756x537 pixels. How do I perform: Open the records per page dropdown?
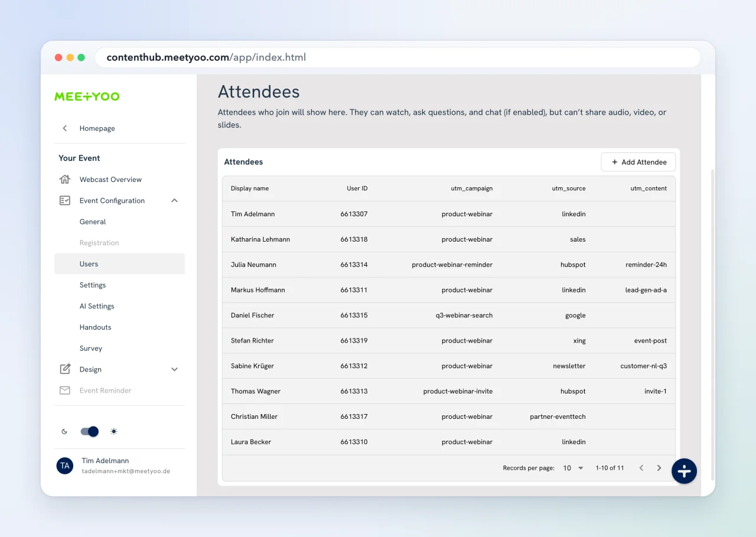(x=573, y=468)
